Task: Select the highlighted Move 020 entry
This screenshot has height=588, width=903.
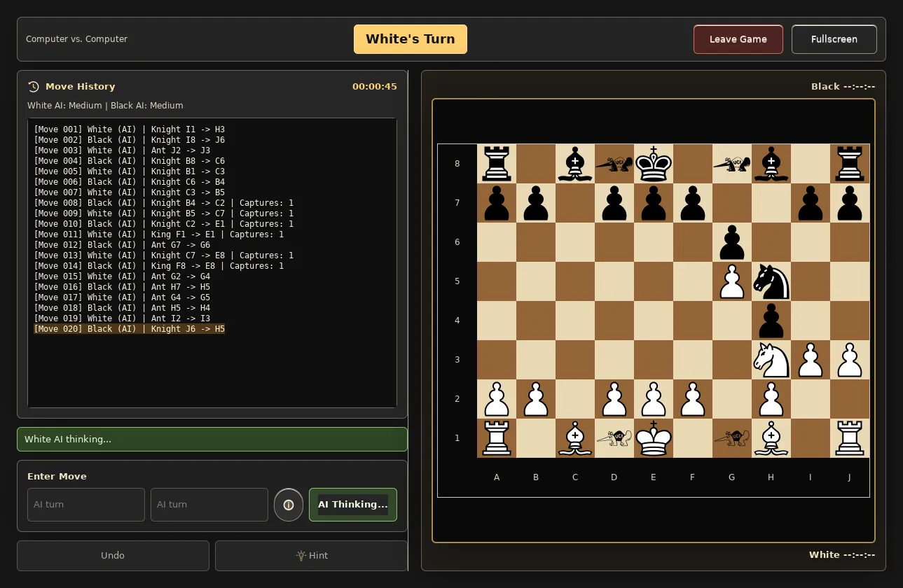Action: pos(130,329)
